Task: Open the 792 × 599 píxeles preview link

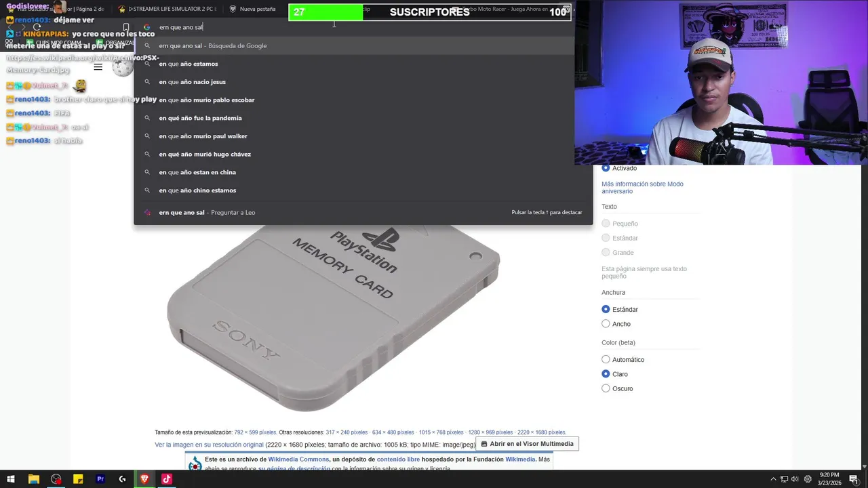Action: 255,432
